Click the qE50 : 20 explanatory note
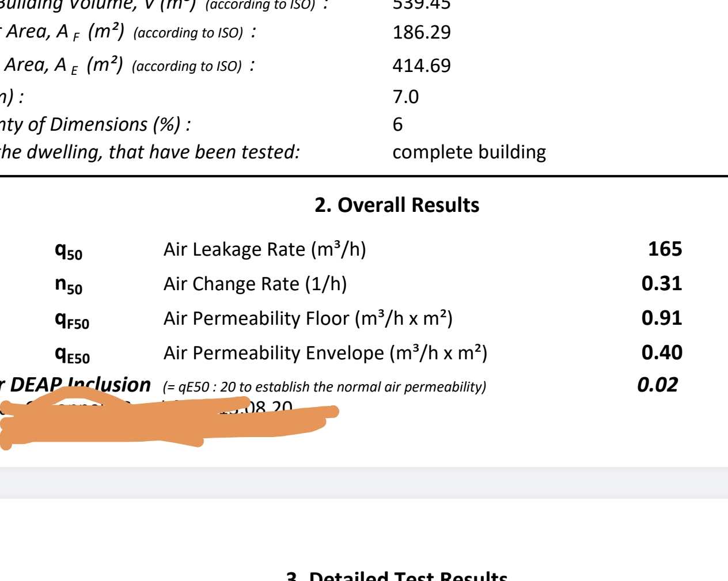 pos(324,386)
